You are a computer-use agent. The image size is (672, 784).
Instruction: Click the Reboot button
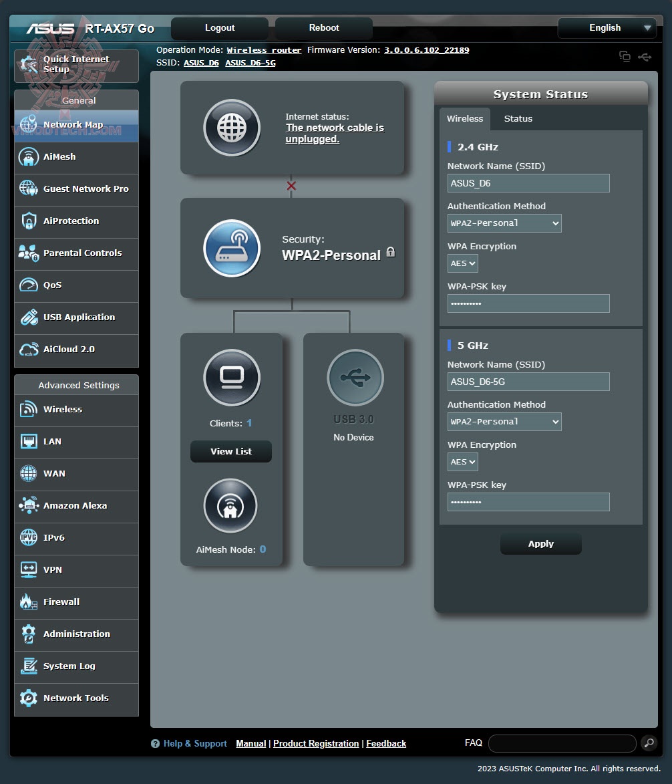click(324, 28)
